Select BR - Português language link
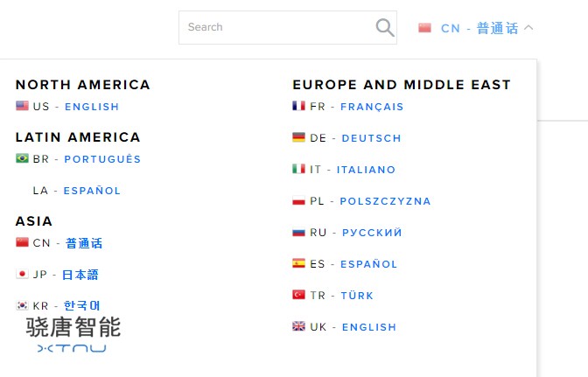The width and height of the screenshot is (588, 377). coord(101,159)
